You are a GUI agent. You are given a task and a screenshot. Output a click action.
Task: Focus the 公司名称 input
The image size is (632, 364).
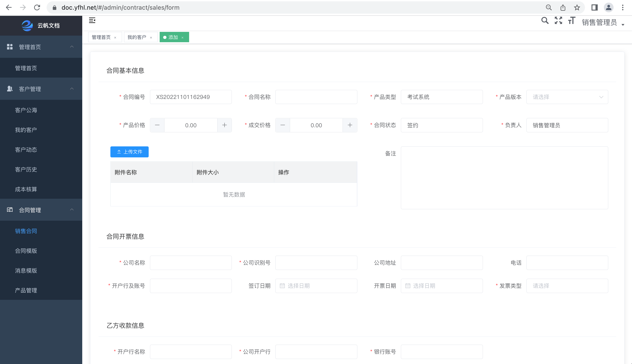[191, 262]
